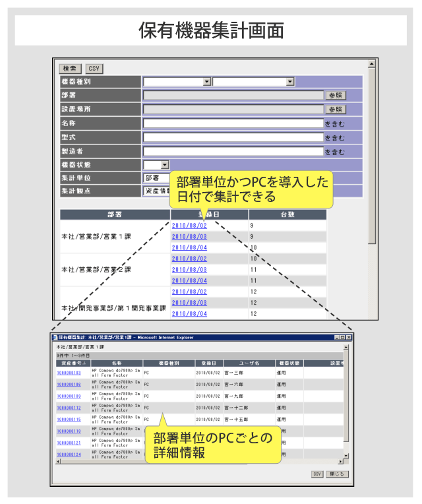This screenshot has height=504, width=422.
Task: Open asset link for user 営一九郎
Action: click(x=69, y=396)
